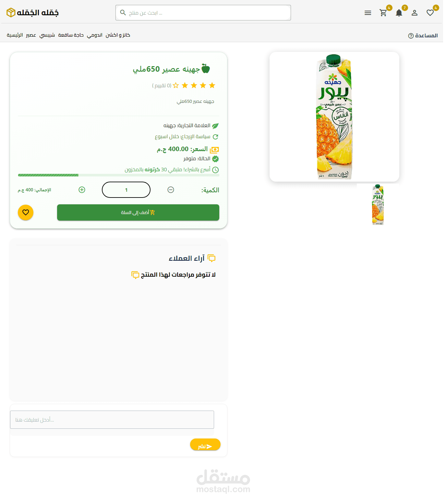Click the نشر publish button
The image size is (447, 504).
(205, 445)
